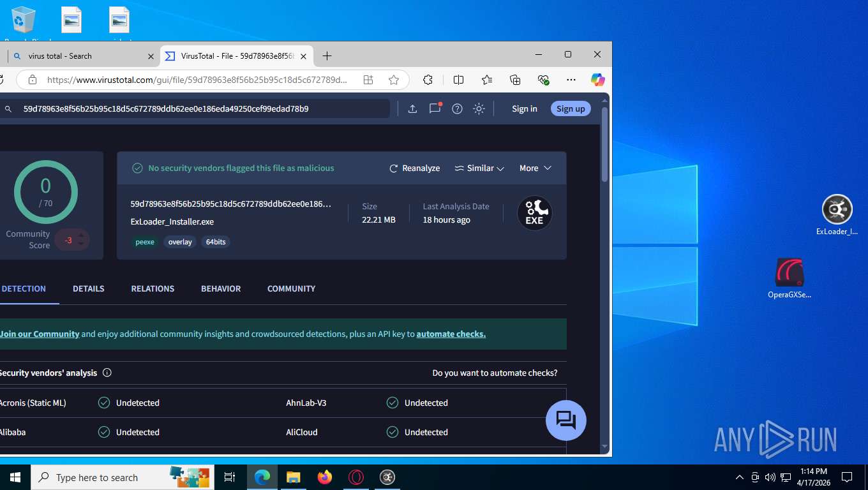Launch Firefox from the taskbar

(325, 477)
